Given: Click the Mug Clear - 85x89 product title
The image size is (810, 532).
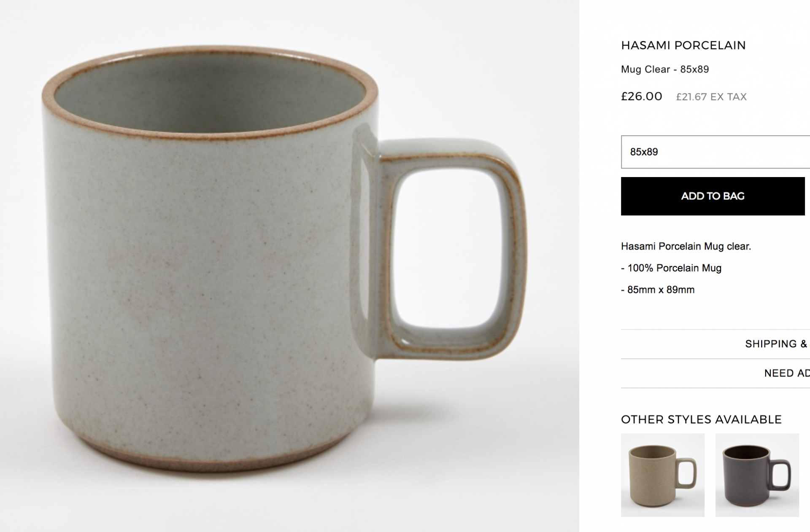Looking at the screenshot, I should pyautogui.click(x=664, y=69).
